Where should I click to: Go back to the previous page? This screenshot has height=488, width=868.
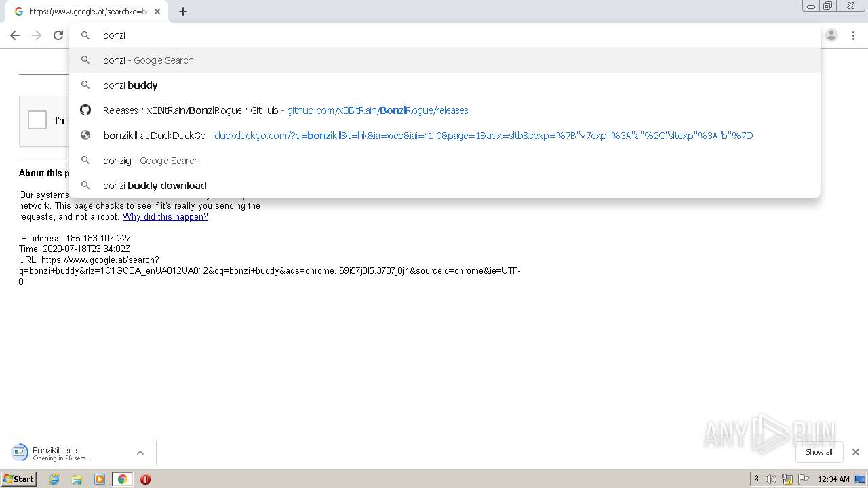pyautogui.click(x=15, y=35)
